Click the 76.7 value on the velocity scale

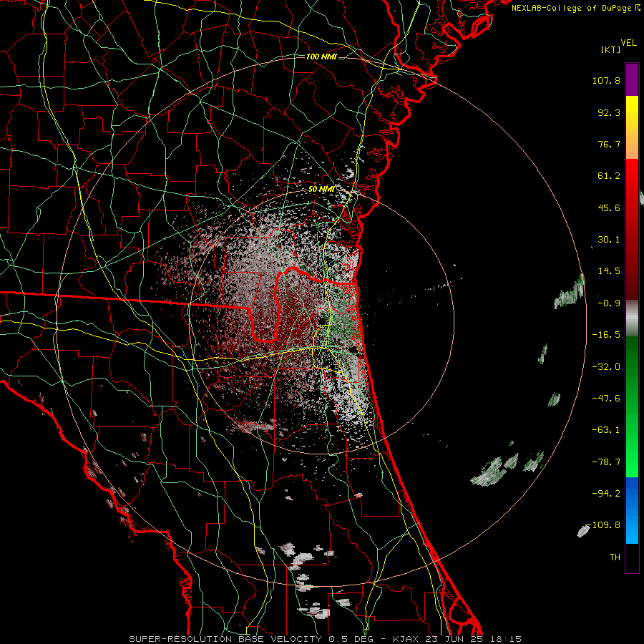tap(609, 144)
